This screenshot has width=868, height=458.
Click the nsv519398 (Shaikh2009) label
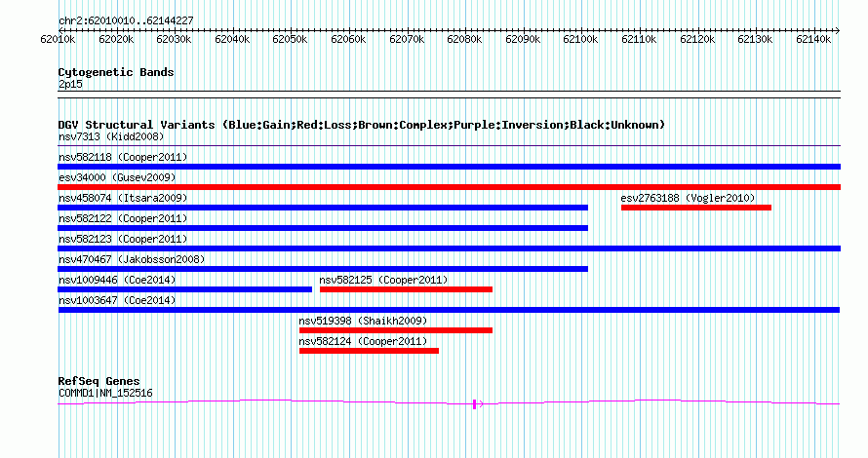pyautogui.click(x=363, y=321)
